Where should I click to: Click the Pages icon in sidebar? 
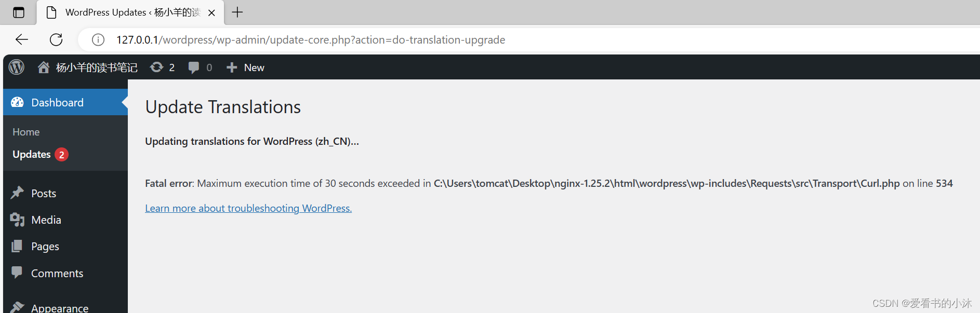click(17, 246)
